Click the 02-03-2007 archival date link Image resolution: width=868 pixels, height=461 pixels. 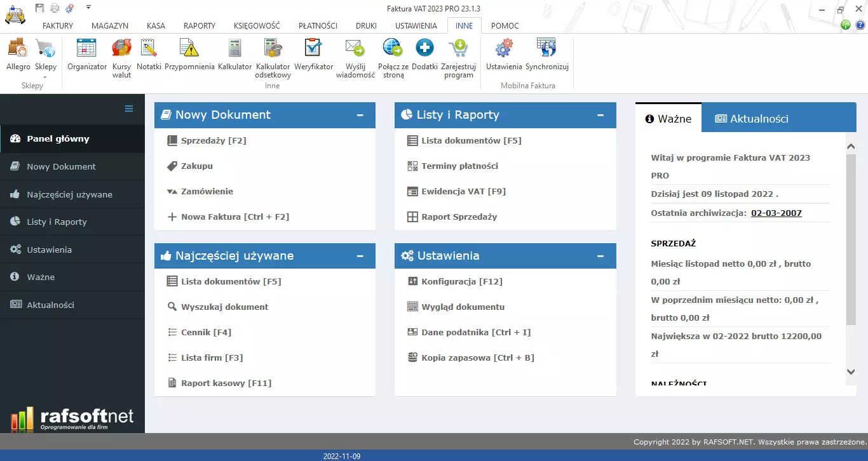click(x=776, y=213)
